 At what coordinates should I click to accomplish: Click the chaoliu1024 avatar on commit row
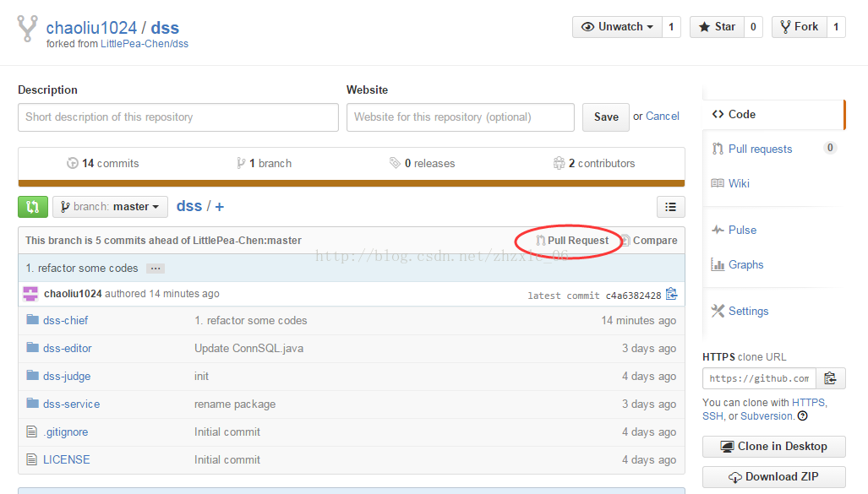[30, 293]
